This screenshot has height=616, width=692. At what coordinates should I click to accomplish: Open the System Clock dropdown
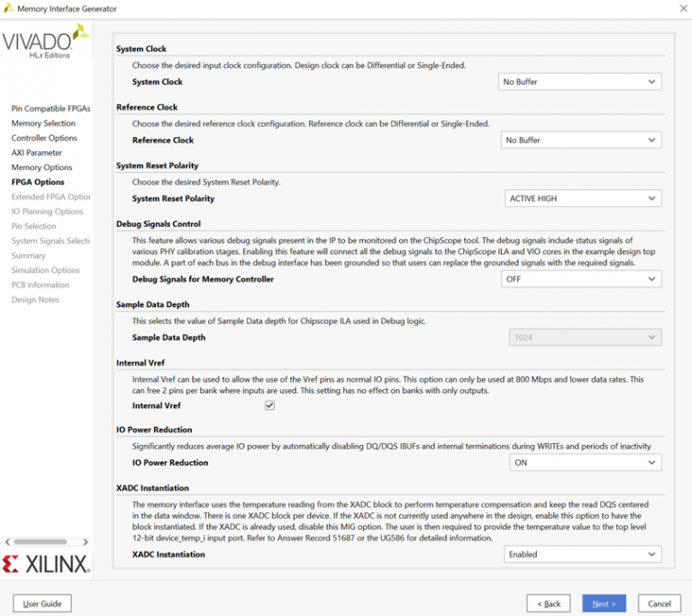(x=579, y=82)
